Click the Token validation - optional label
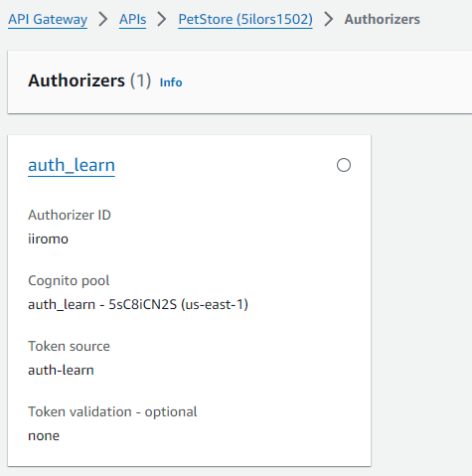The image size is (472, 476). [112, 411]
